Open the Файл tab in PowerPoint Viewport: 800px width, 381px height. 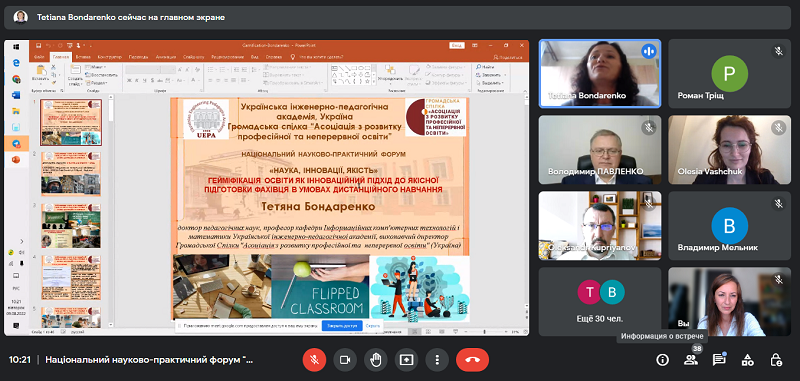point(39,57)
